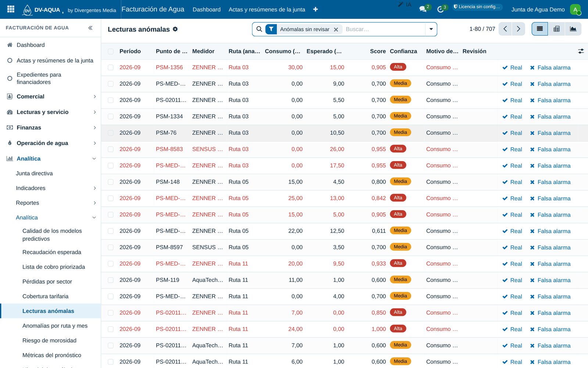Go to previous page of records
The width and height of the screenshot is (588, 368).
(x=505, y=29)
